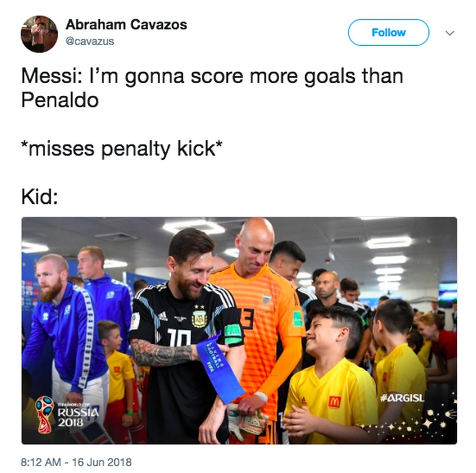Click the "*misses penalty kick*" line
Image resolution: width=476 pixels, height=473 pixels.
[x=122, y=149]
